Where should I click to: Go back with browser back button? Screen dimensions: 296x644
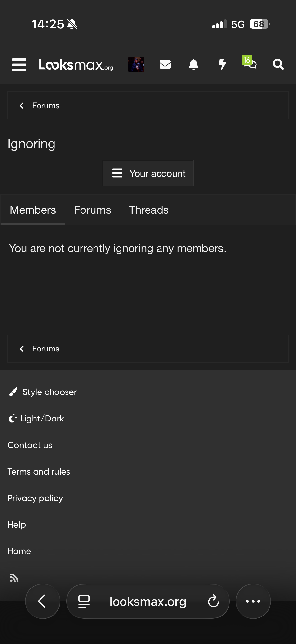point(42,601)
